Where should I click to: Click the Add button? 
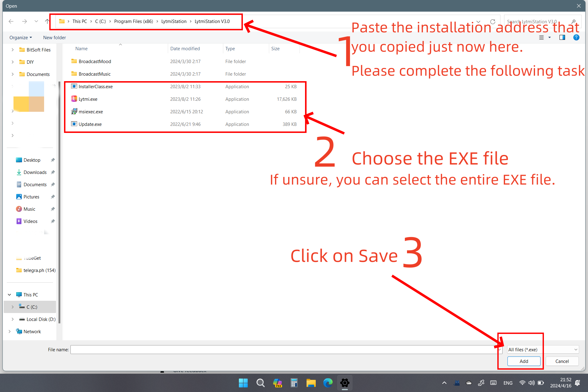(524, 361)
